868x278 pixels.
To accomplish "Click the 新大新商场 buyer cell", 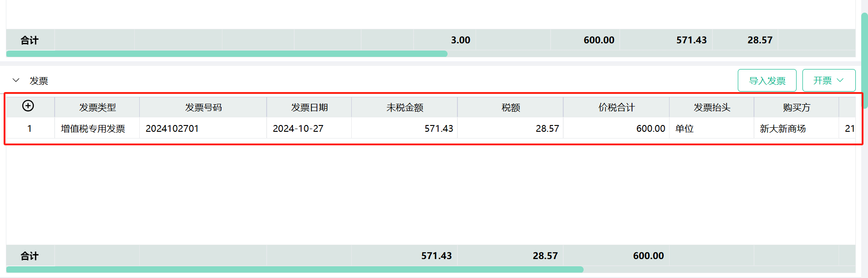I will point(796,129).
